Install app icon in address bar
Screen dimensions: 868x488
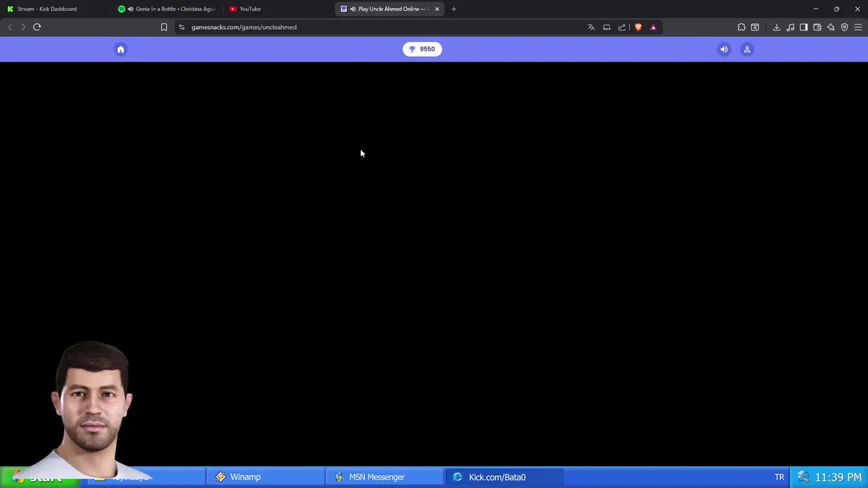[607, 27]
